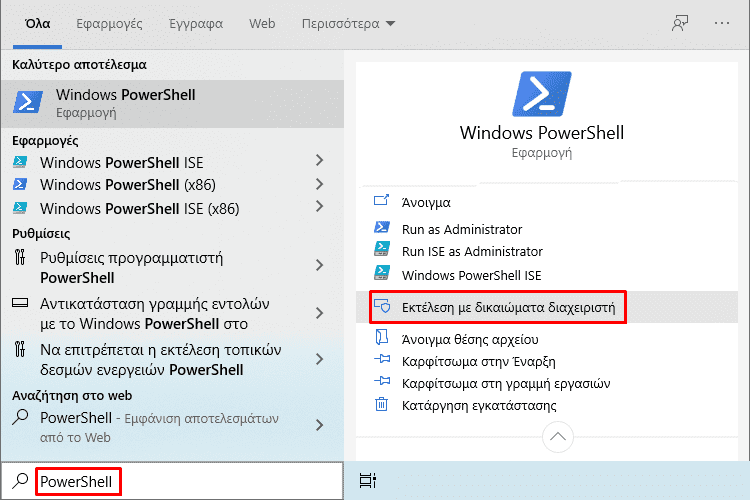Viewport: 750px width, 500px height.
Task: Click the feedback icon in top bar
Action: 680,22
